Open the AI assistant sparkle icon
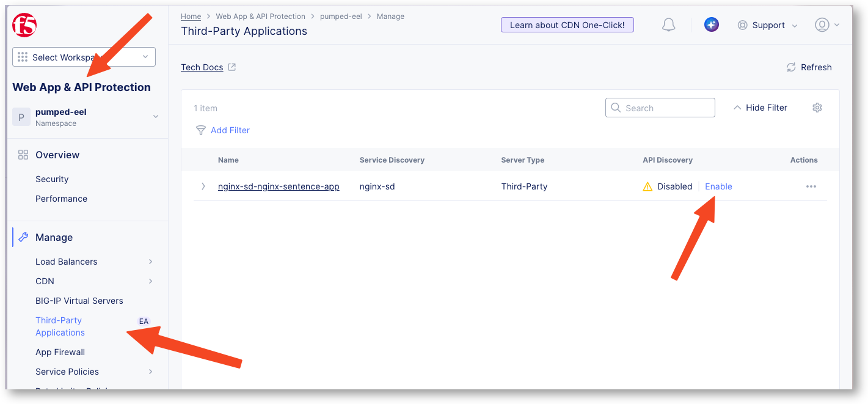868x404 pixels. (711, 25)
